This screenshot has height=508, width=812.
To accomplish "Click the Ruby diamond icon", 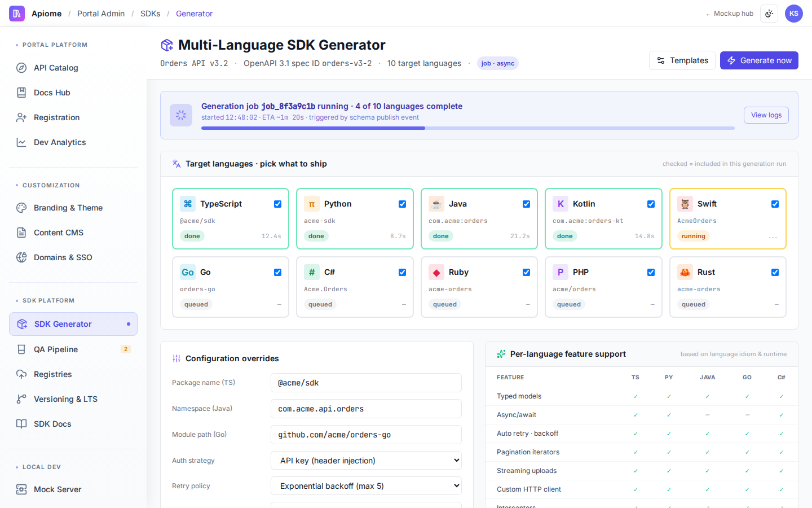I will [x=436, y=272].
